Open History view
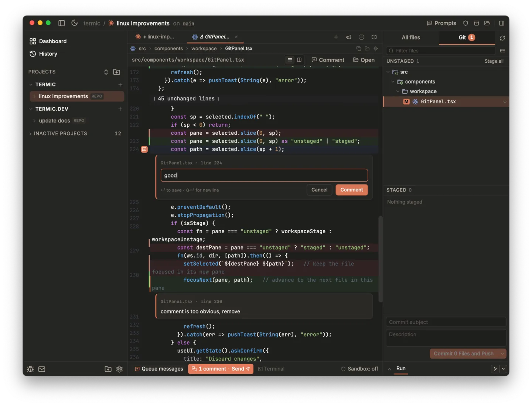This screenshot has width=532, height=406. (43, 54)
